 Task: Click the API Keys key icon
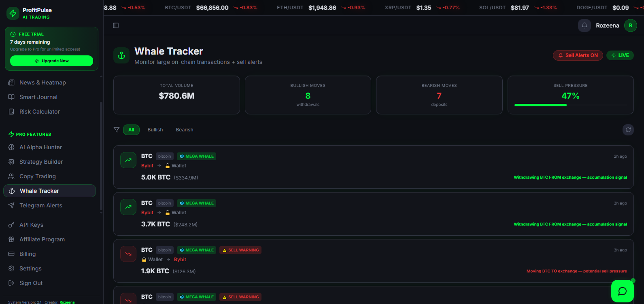tap(11, 225)
